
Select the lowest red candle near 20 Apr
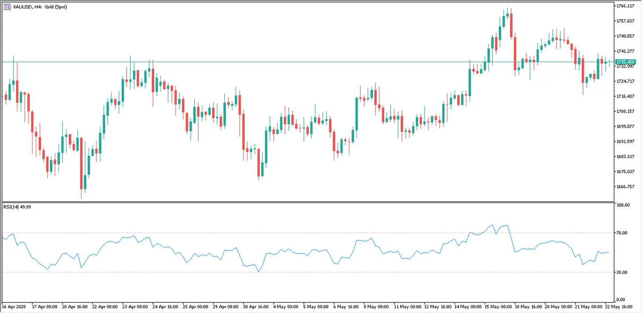click(x=82, y=172)
